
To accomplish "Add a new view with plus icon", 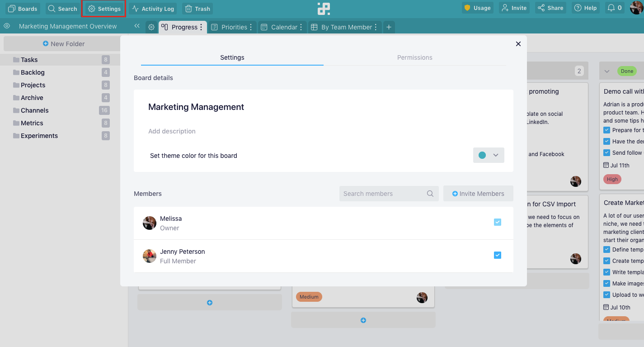I will [389, 27].
